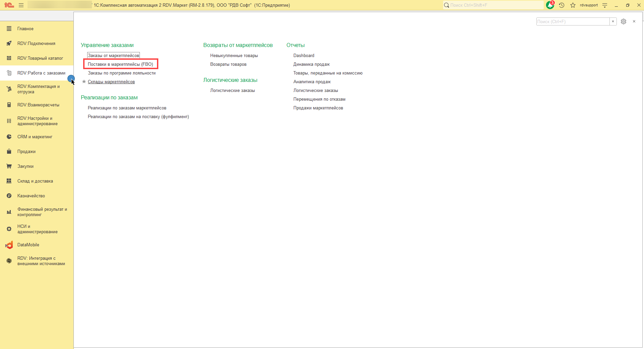Open Перемещения по отказам report
This screenshot has width=644, height=349.
click(319, 99)
